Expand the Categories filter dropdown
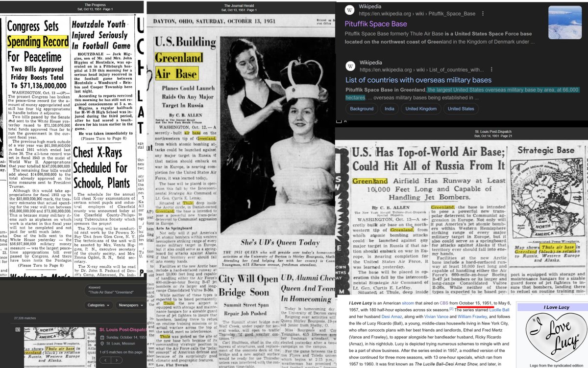This screenshot has width=588, height=368. 99,305
